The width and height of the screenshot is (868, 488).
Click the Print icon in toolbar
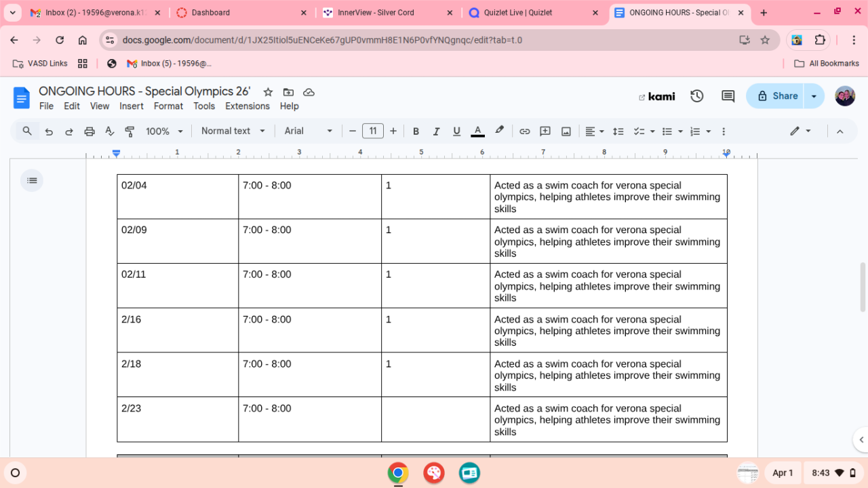[x=89, y=131]
